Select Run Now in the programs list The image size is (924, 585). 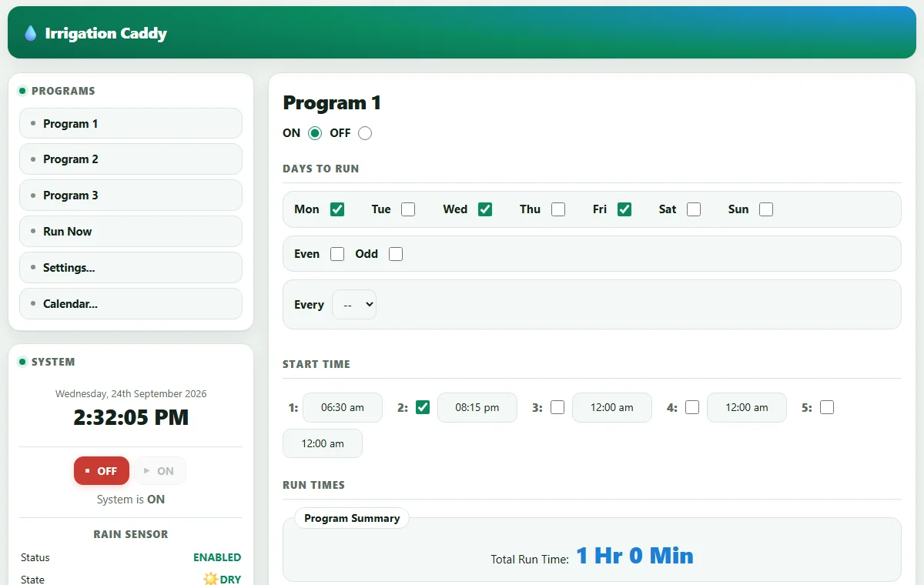pyautogui.click(x=131, y=232)
